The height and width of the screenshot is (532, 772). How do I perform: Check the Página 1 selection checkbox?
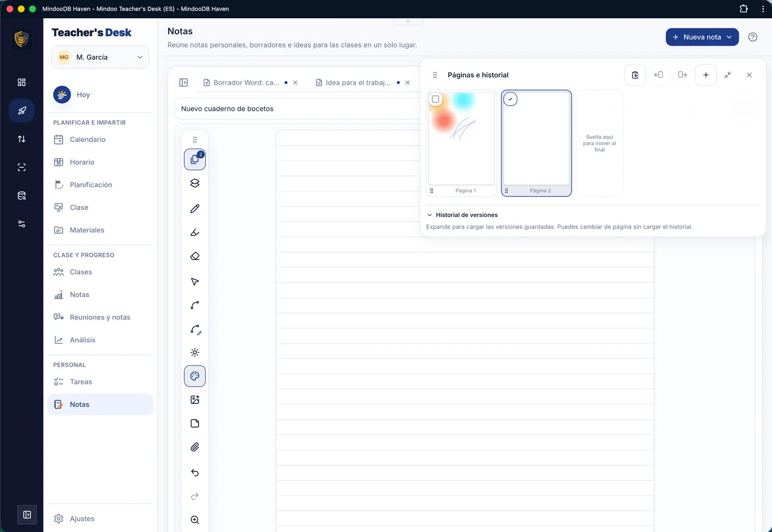tap(436, 99)
